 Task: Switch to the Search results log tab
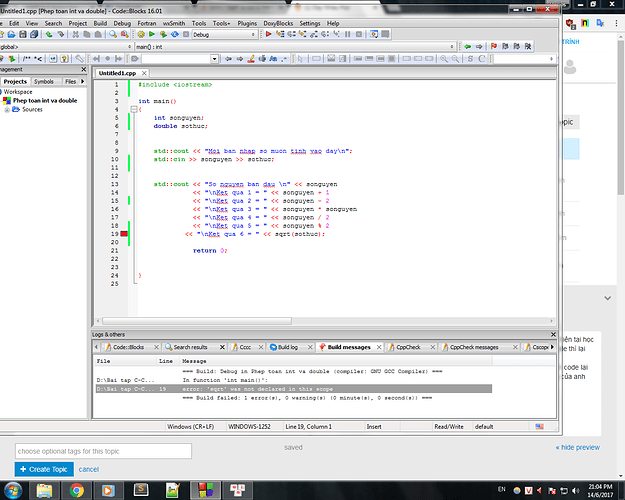tap(189, 347)
